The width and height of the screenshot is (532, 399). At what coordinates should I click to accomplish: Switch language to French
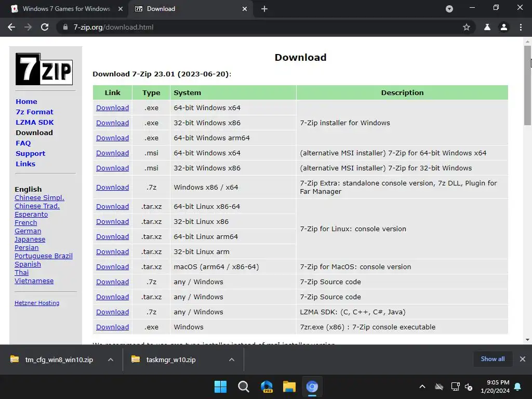[26, 222]
